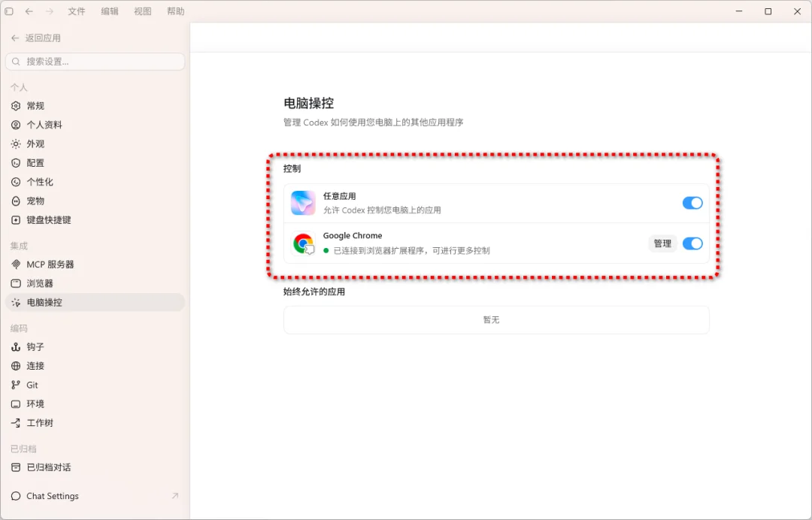The width and height of the screenshot is (812, 520).
Task: Toggle the 任意应用 control switch
Action: 692,203
